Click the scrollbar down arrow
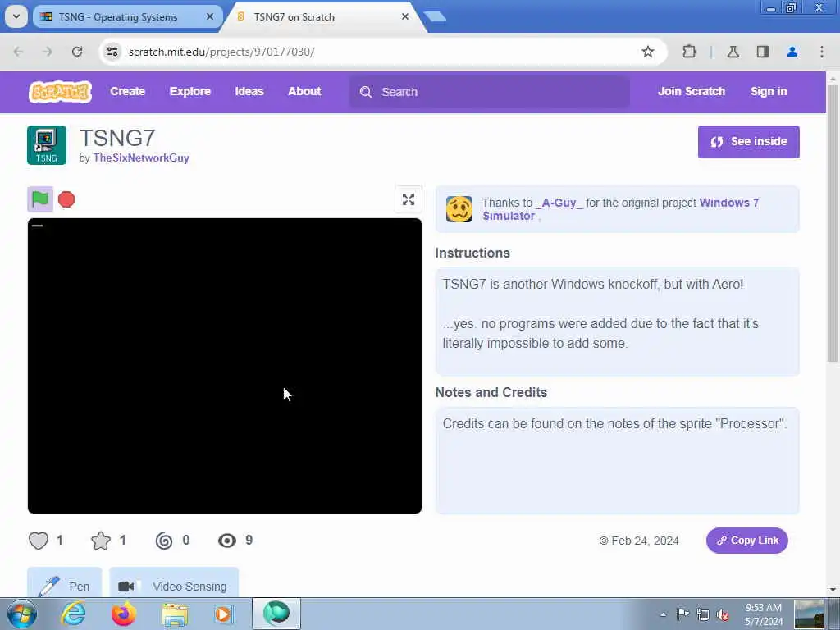840x630 pixels. coord(833,590)
